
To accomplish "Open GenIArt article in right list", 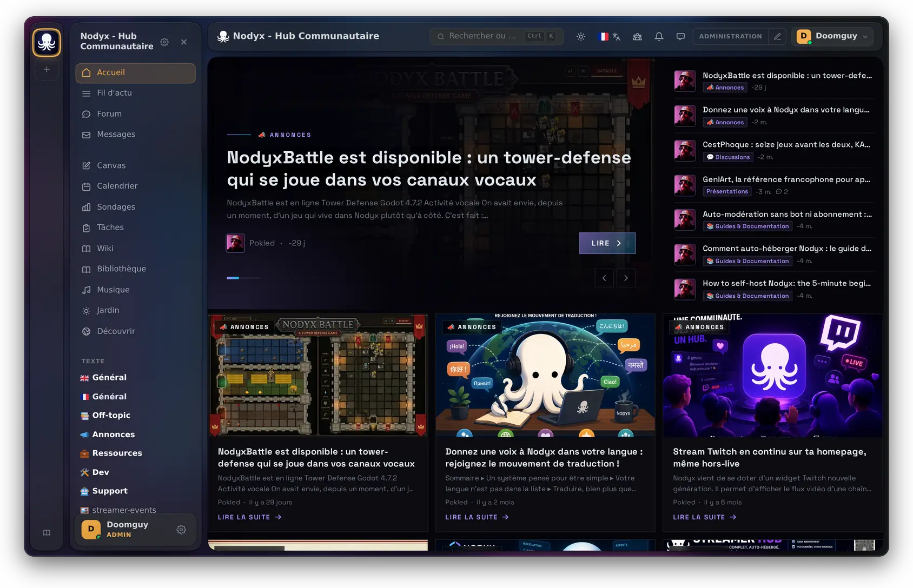I will [773, 185].
